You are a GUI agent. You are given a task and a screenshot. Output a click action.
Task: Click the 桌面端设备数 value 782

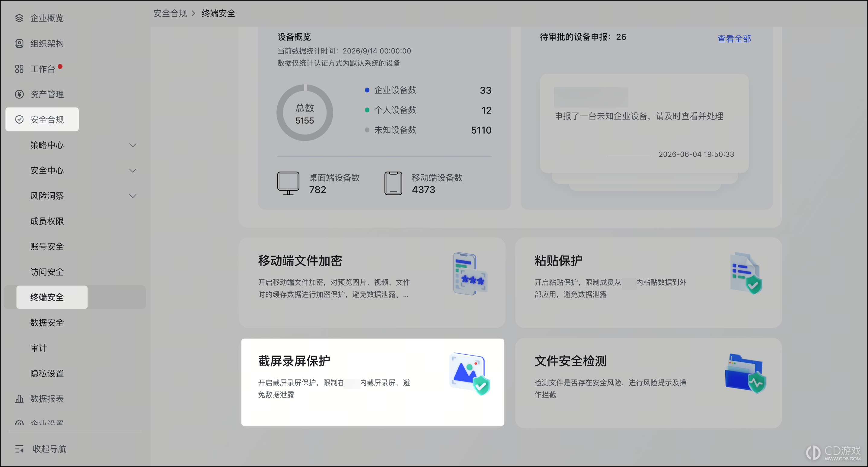click(318, 189)
